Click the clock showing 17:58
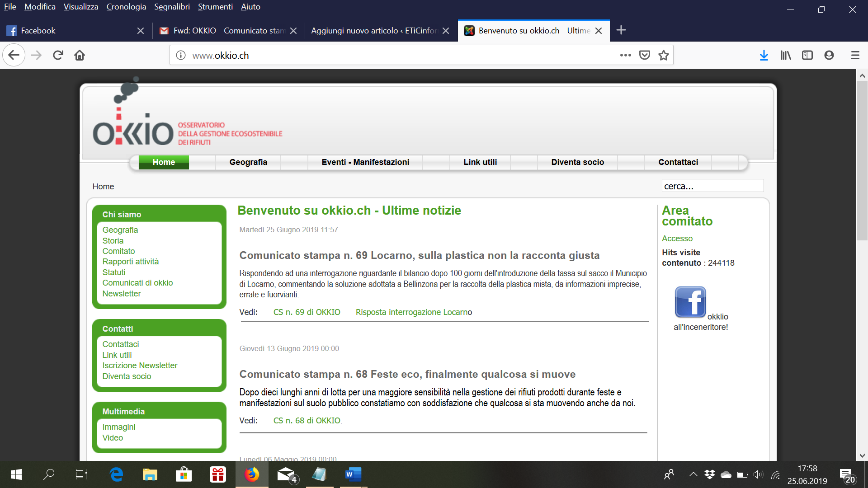Image resolution: width=868 pixels, height=488 pixels. 807,469
